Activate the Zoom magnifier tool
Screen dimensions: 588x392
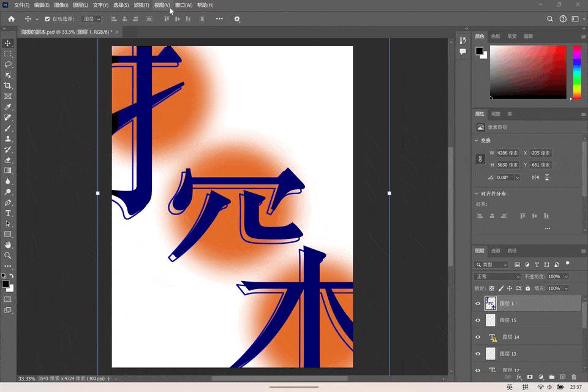click(8, 255)
